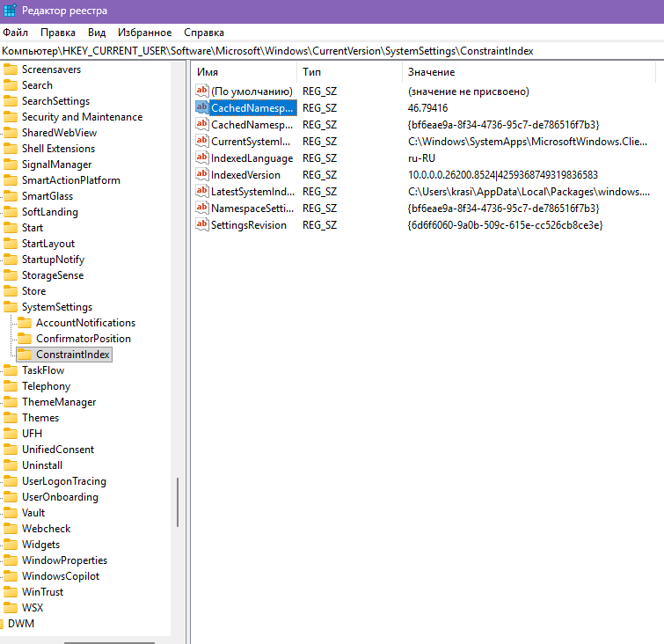Click the folder icon of Uninstall key
This screenshot has height=644, width=664.
[11, 465]
